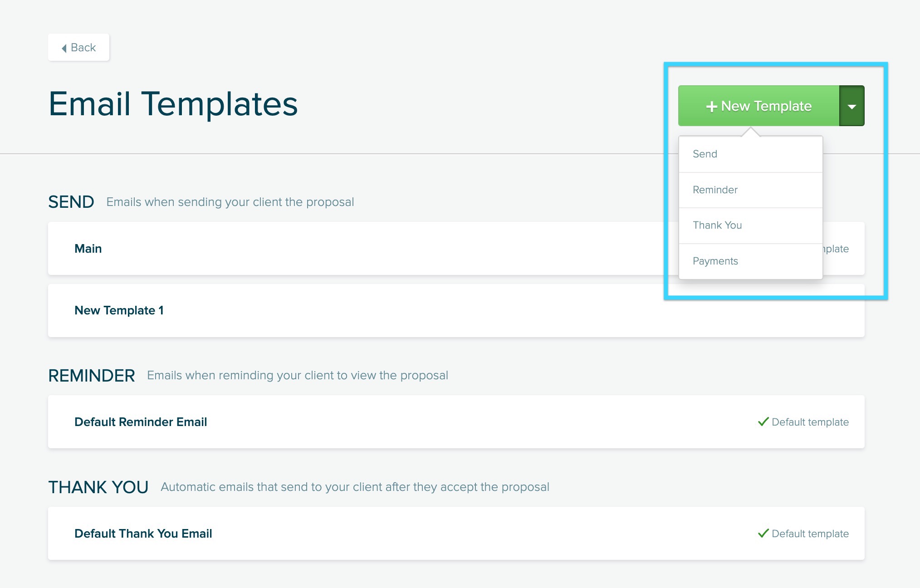Screen dimensions: 920x588
Task: Click Default template label on thank you row
Action: click(x=810, y=534)
